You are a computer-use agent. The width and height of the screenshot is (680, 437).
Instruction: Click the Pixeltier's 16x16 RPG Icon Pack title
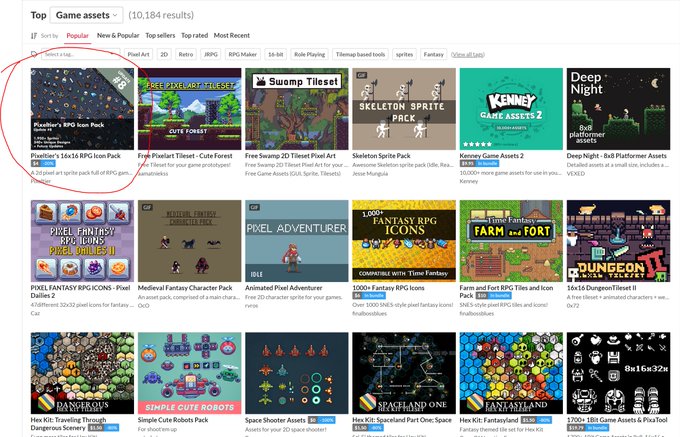pyautogui.click(x=75, y=156)
